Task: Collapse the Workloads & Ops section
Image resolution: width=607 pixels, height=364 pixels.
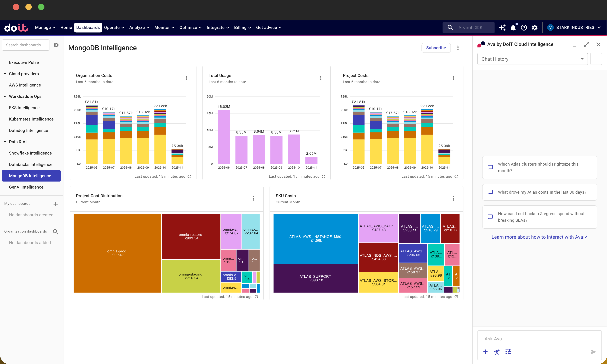Action: [x=5, y=96]
